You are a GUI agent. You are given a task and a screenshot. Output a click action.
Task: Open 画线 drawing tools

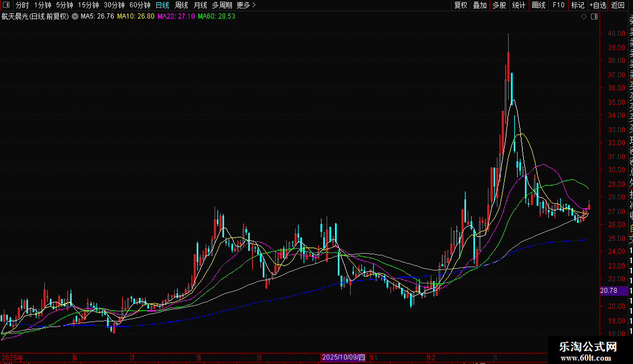(x=538, y=5)
